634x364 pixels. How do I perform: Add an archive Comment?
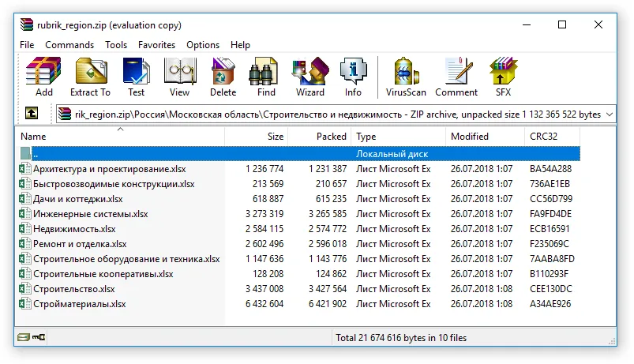(x=456, y=77)
